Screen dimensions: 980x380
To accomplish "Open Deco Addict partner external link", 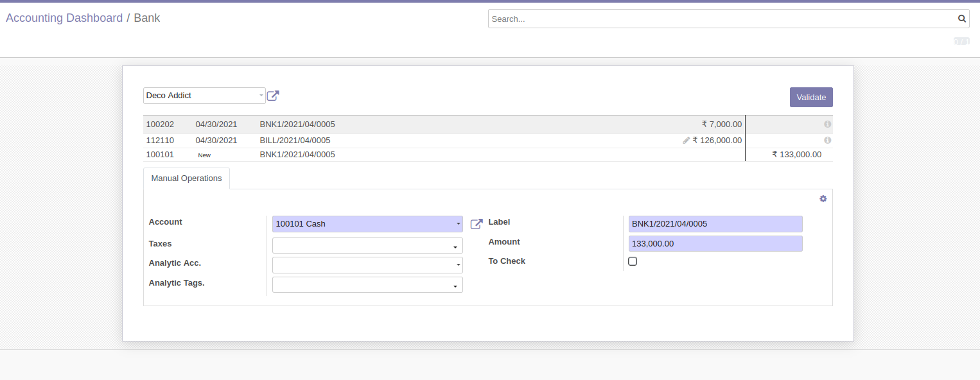I will (273, 96).
